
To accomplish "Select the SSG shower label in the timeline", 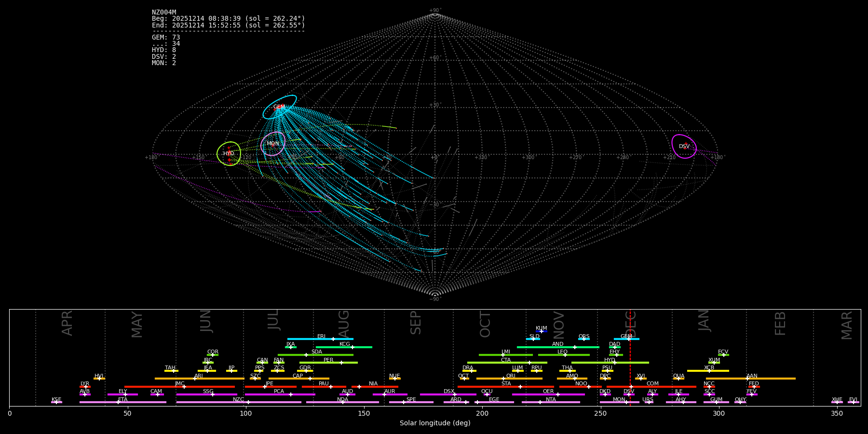I will 208,392.
